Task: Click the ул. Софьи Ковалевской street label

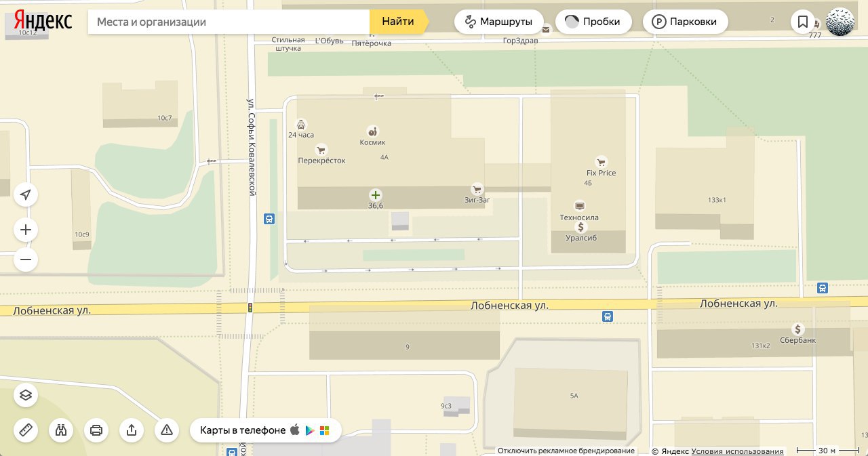Action: pyautogui.click(x=251, y=147)
